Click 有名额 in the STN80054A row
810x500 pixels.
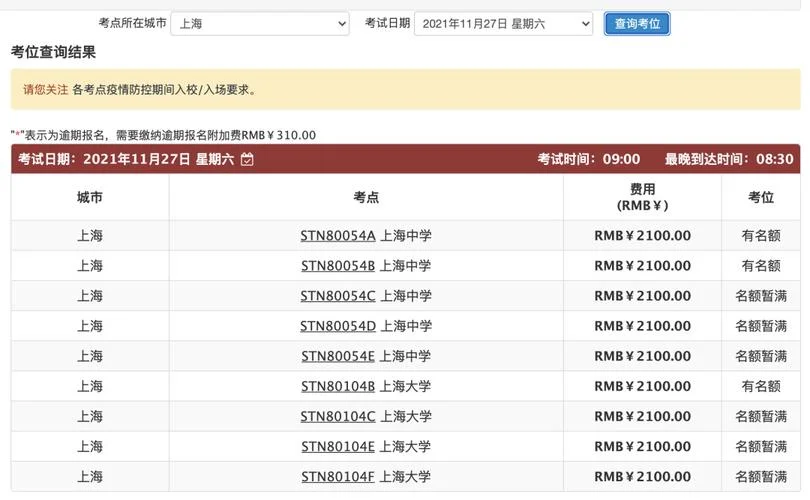[761, 236]
